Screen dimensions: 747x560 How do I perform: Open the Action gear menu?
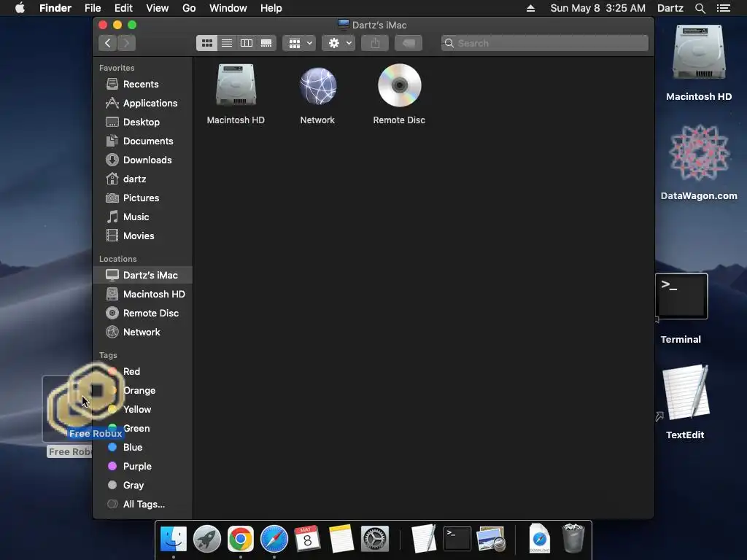(x=338, y=43)
